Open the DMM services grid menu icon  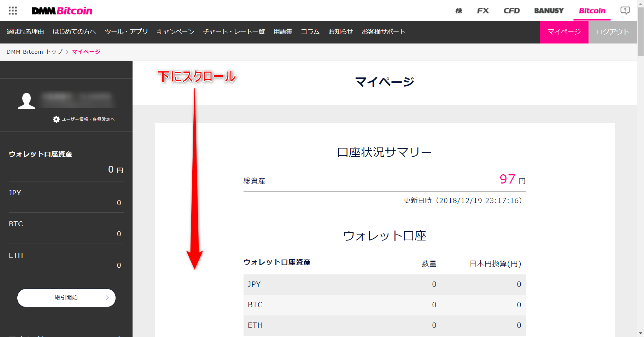(x=13, y=11)
